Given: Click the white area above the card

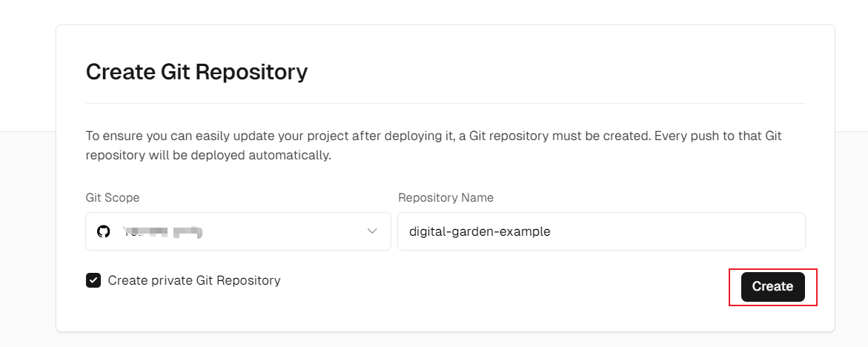Looking at the screenshot, I should pyautogui.click(x=445, y=11).
